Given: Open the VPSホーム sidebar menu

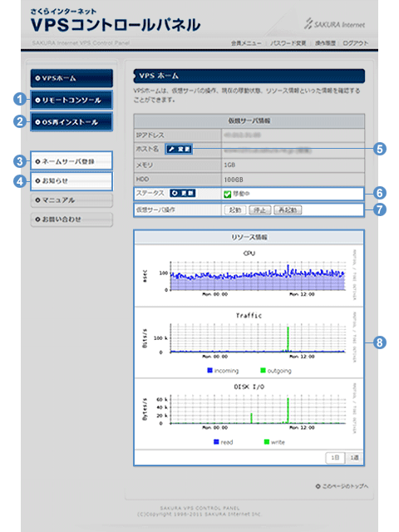Looking at the screenshot, I should (71, 78).
